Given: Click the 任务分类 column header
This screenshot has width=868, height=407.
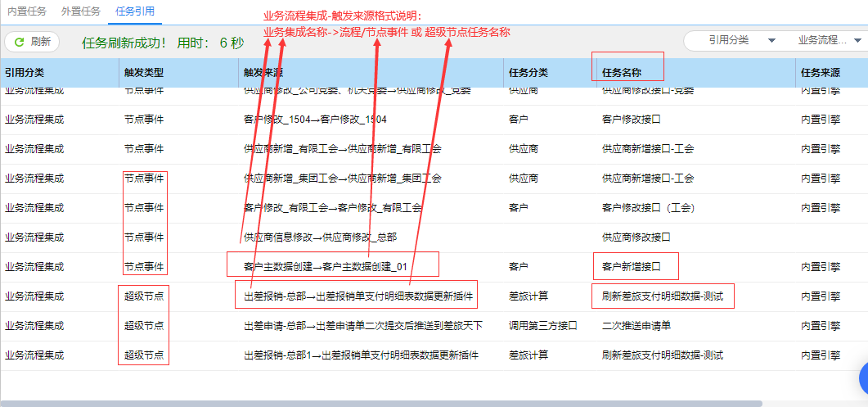Looking at the screenshot, I should click(528, 72).
